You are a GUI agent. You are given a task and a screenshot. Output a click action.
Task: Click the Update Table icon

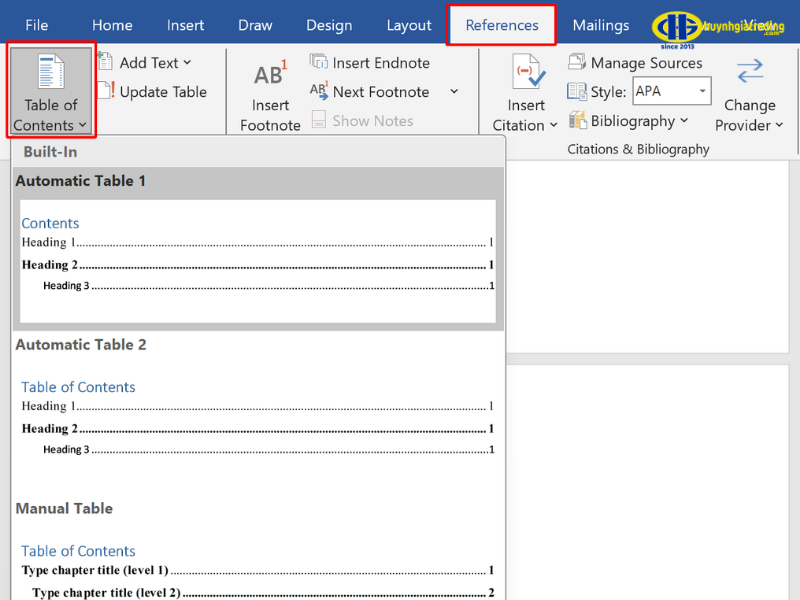coord(106,91)
